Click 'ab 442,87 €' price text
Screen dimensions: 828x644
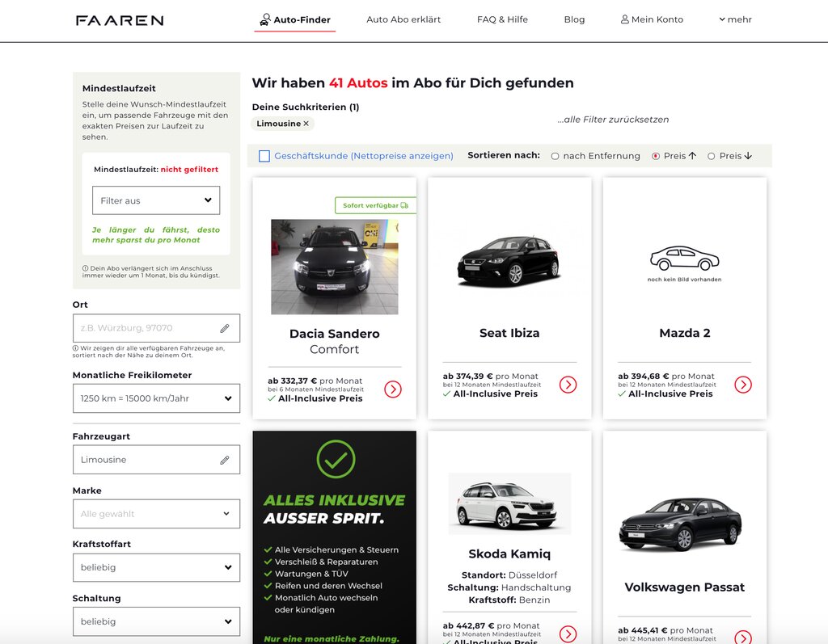coord(468,625)
